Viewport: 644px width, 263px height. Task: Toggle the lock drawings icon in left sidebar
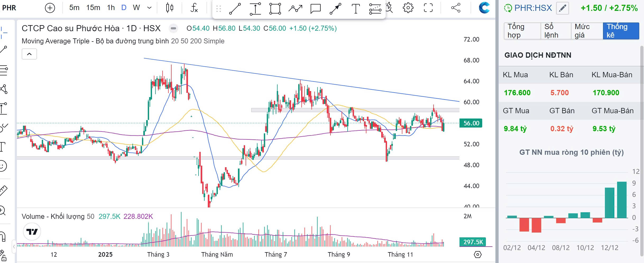3,255
